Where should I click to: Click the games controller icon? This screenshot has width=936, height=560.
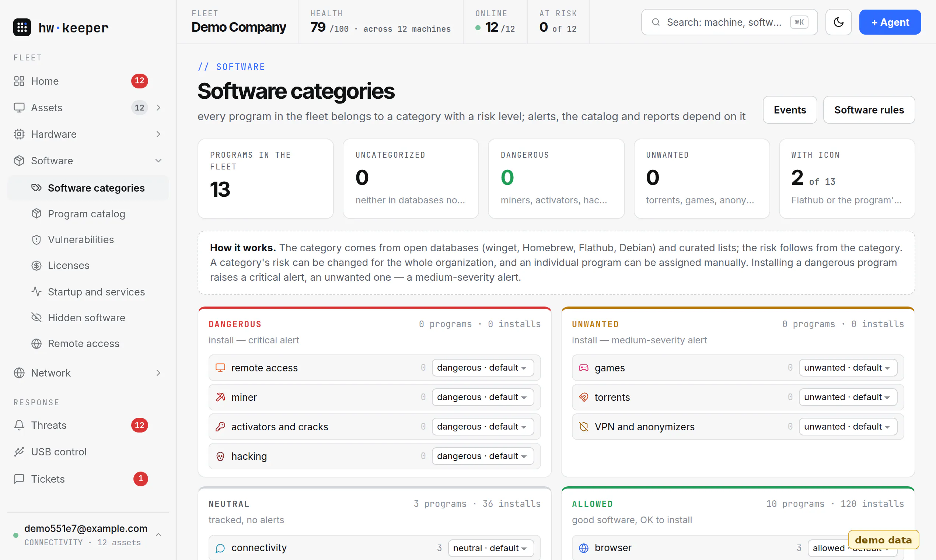coord(583,368)
